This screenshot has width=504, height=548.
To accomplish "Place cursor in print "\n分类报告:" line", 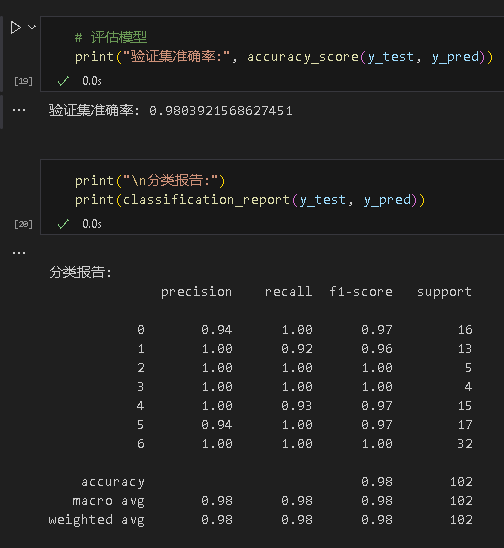I will pyautogui.click(x=150, y=181).
